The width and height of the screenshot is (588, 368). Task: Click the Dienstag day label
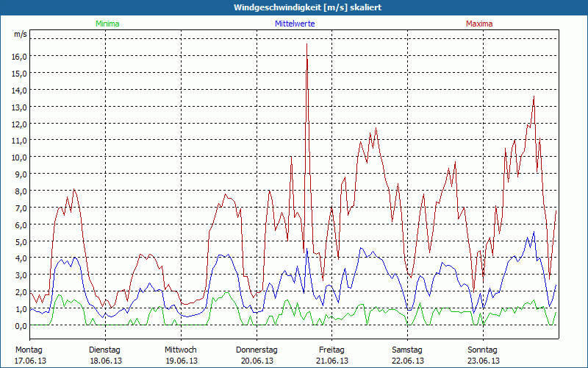pyautogui.click(x=104, y=350)
